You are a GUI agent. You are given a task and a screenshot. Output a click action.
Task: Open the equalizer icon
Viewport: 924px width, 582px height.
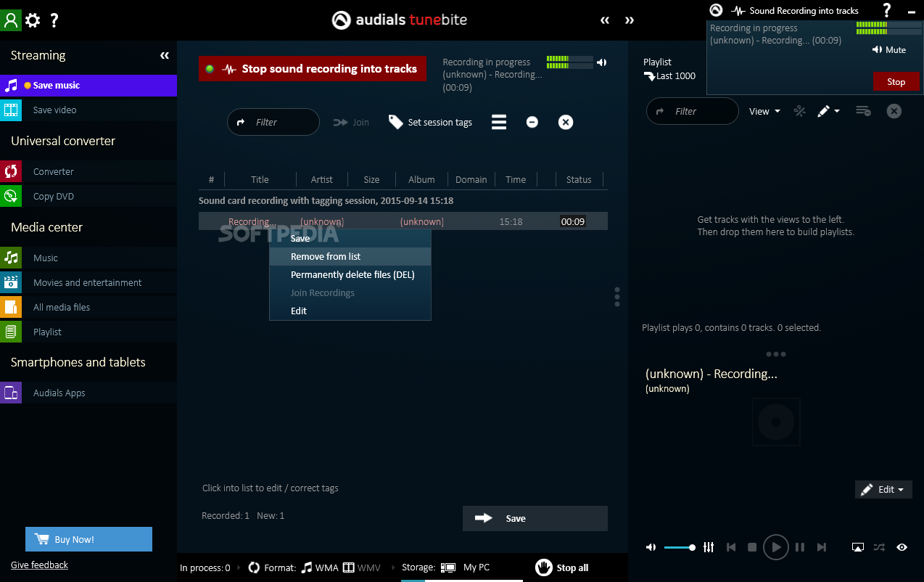click(709, 547)
